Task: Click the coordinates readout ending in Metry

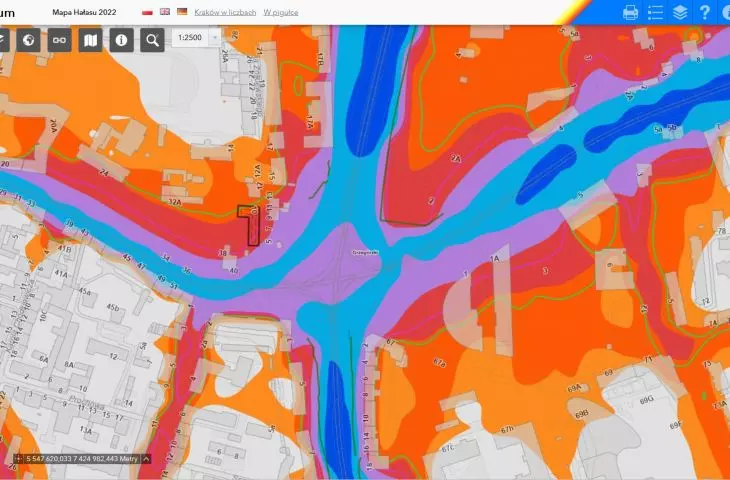Action: (82, 459)
